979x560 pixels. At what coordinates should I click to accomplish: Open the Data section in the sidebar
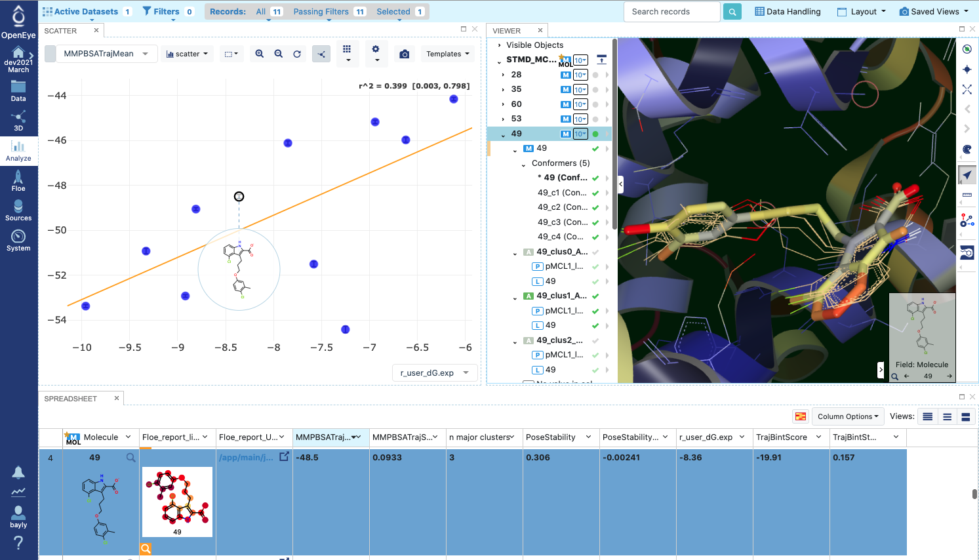click(x=18, y=90)
